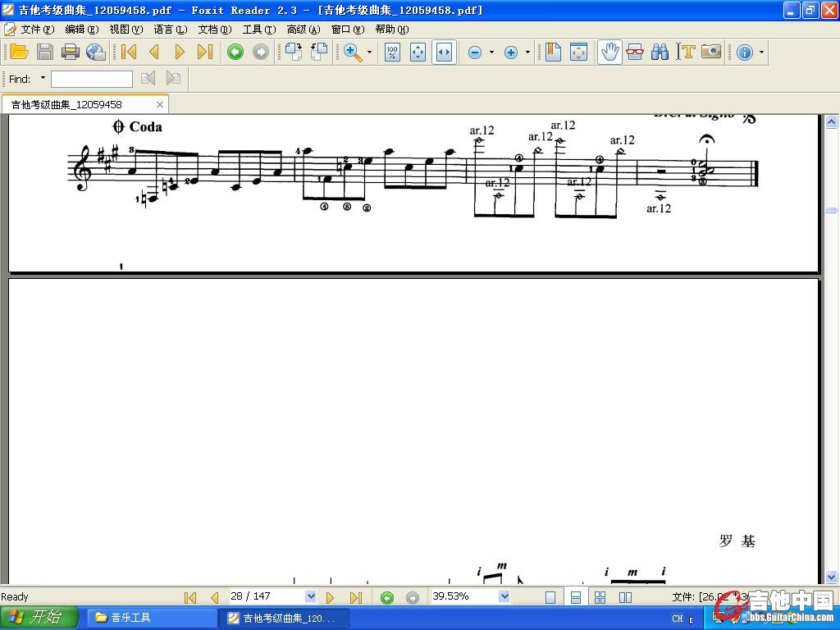The image size is (840, 630).
Task: Click vertical scrollbar up arrow
Action: coord(831,121)
